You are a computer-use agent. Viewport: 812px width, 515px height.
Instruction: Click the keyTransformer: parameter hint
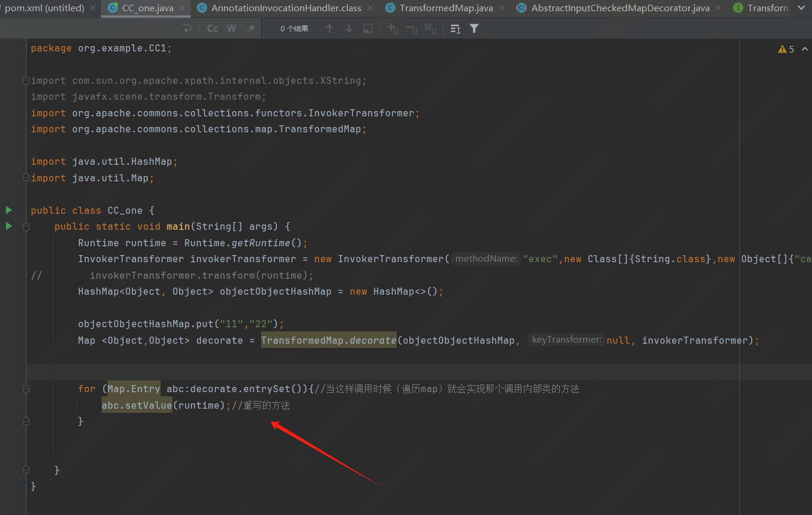566,340
